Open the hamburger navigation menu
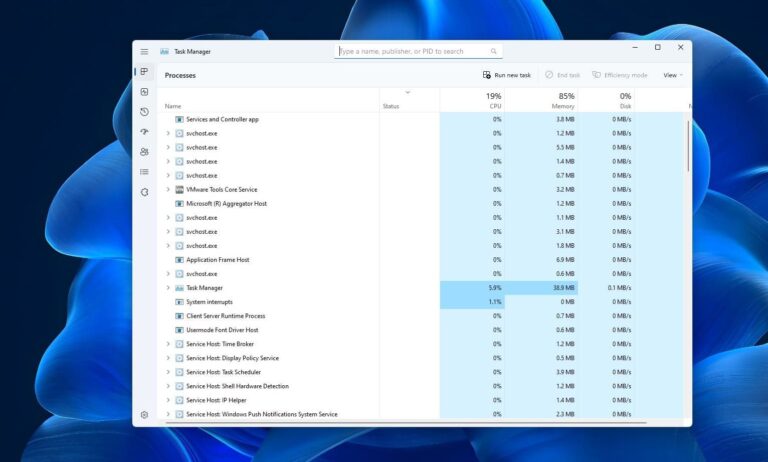 144,51
